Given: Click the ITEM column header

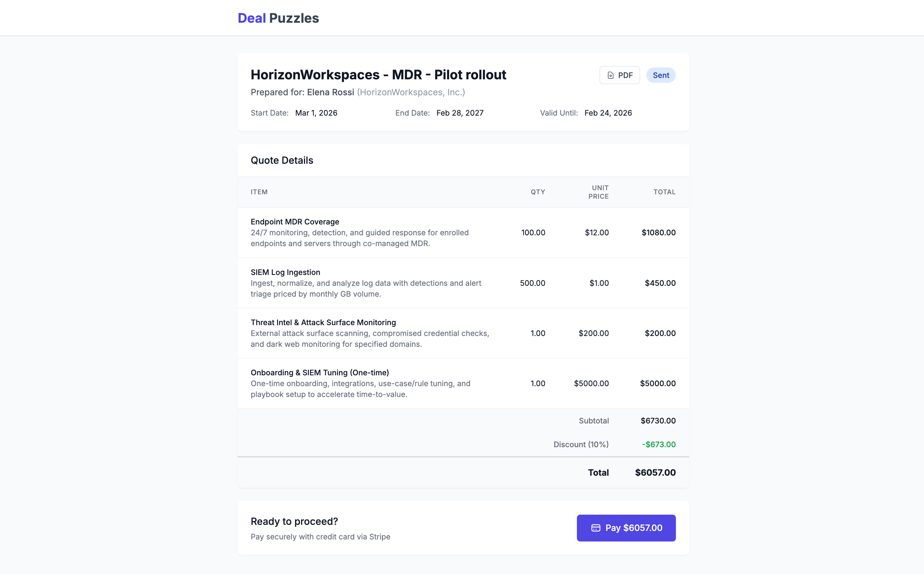Looking at the screenshot, I should click(259, 192).
